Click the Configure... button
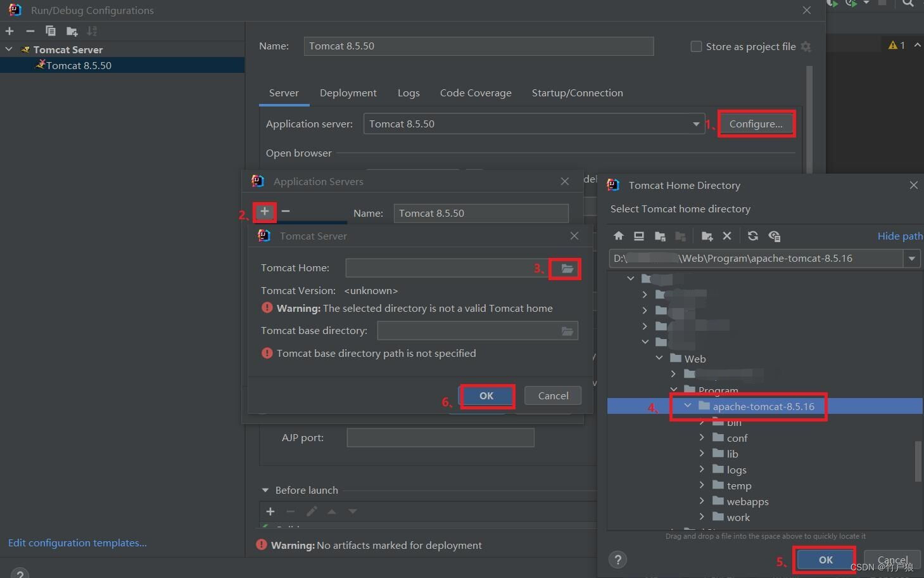This screenshot has width=924, height=578. coord(756,124)
